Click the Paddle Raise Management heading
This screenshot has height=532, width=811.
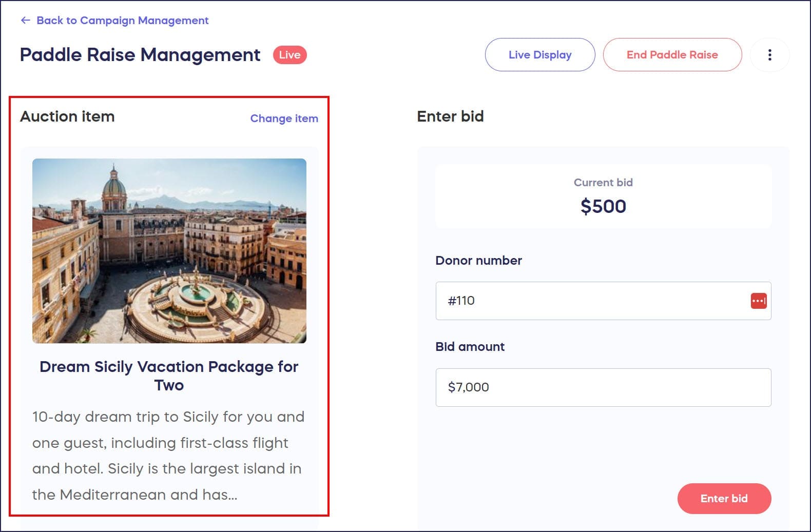coord(140,55)
